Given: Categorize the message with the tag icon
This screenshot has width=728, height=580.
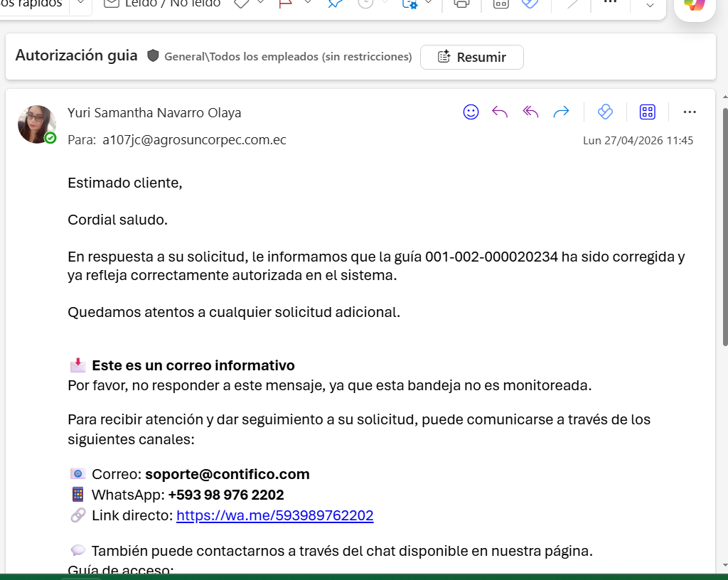Looking at the screenshot, I should (242, 4).
